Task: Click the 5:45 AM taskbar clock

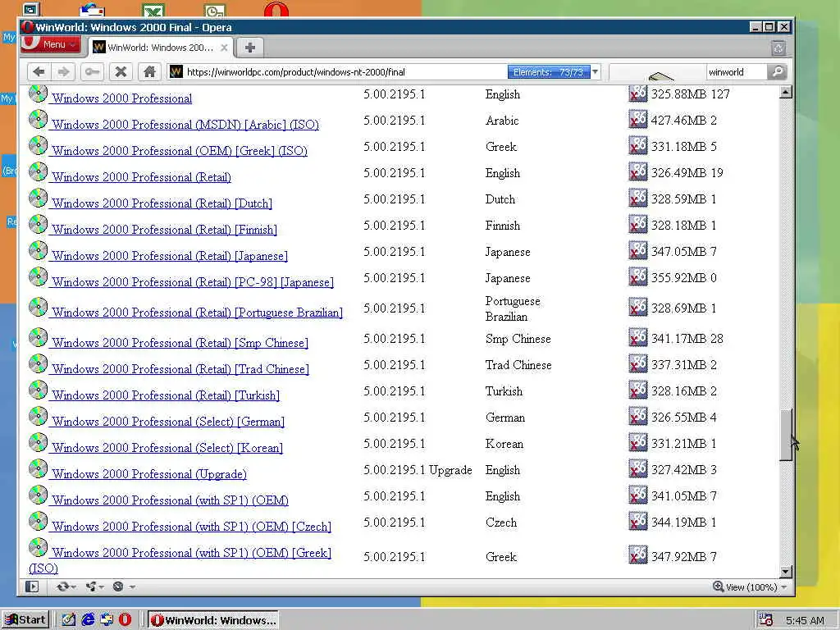Action: click(x=805, y=620)
